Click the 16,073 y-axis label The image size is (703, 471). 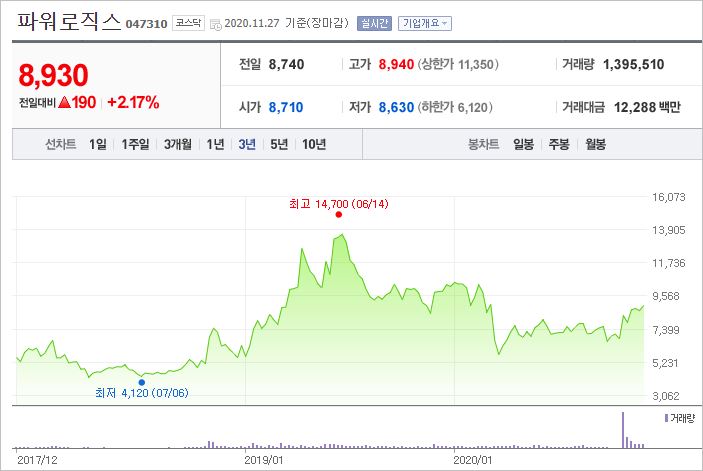tap(668, 197)
